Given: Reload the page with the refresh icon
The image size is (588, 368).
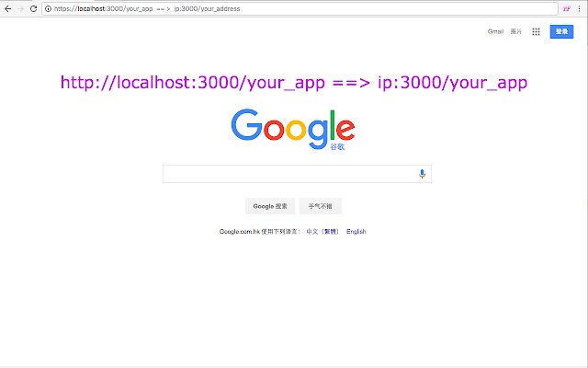Looking at the screenshot, I should (x=33, y=8).
